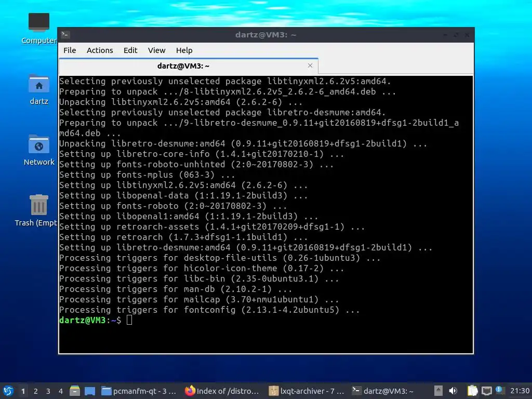Viewport: 532px width, 399px height.
Task: Open the Actions menu
Action: (x=100, y=50)
